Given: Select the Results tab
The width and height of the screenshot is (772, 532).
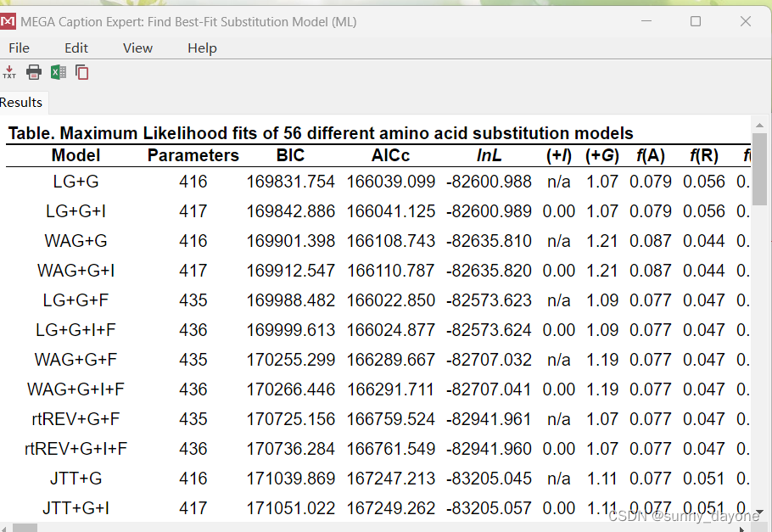Looking at the screenshot, I should [x=22, y=103].
